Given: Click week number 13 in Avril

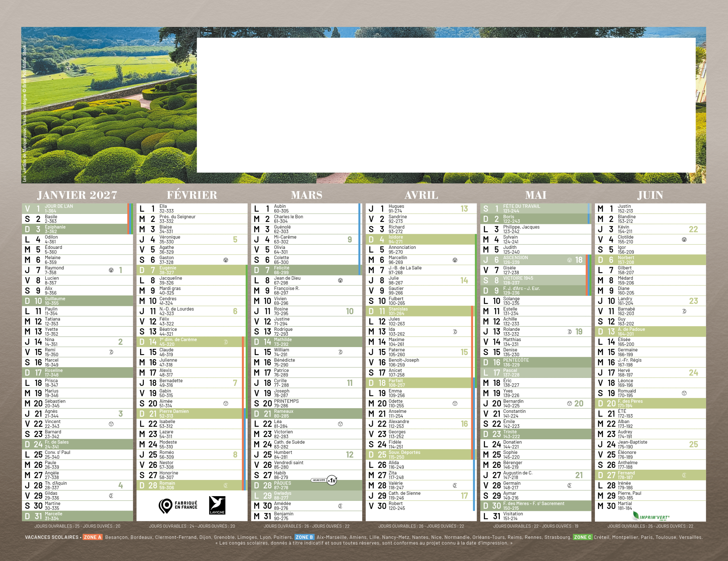Looking at the screenshot, I should coord(464,209).
